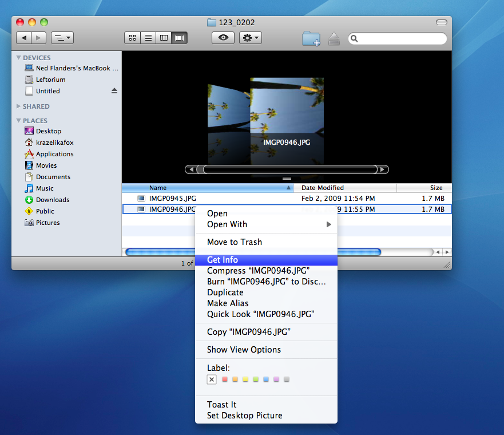Select Move to Trash menu item
Screen dimensions: 504x435
(x=235, y=242)
